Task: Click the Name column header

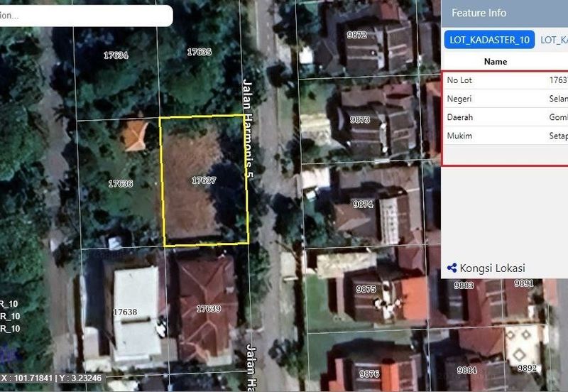Action: [495, 62]
